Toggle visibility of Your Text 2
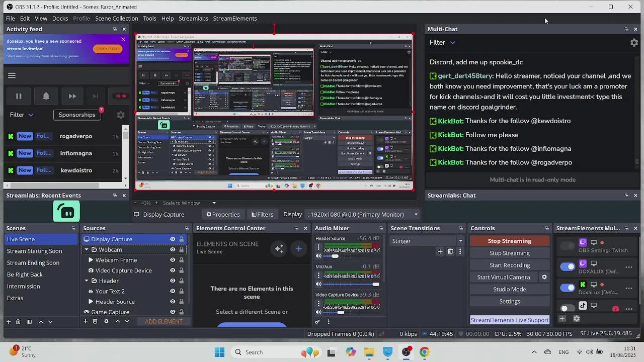 pyautogui.click(x=173, y=291)
